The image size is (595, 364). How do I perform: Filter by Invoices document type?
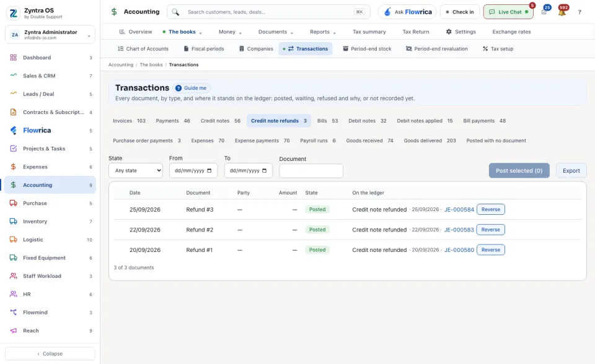pos(129,121)
